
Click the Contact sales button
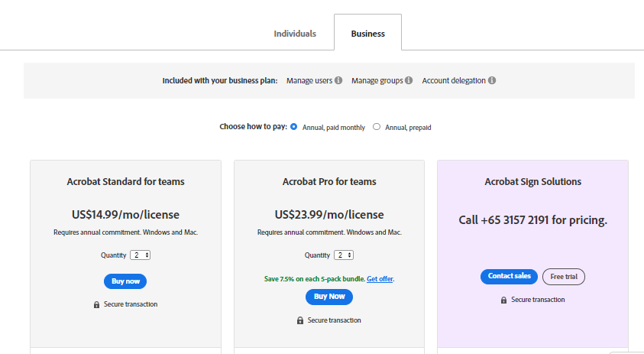[x=510, y=276]
